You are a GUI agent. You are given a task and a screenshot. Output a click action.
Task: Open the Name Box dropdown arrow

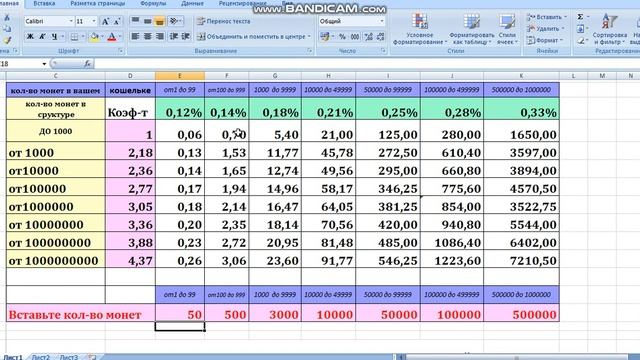coord(44,64)
